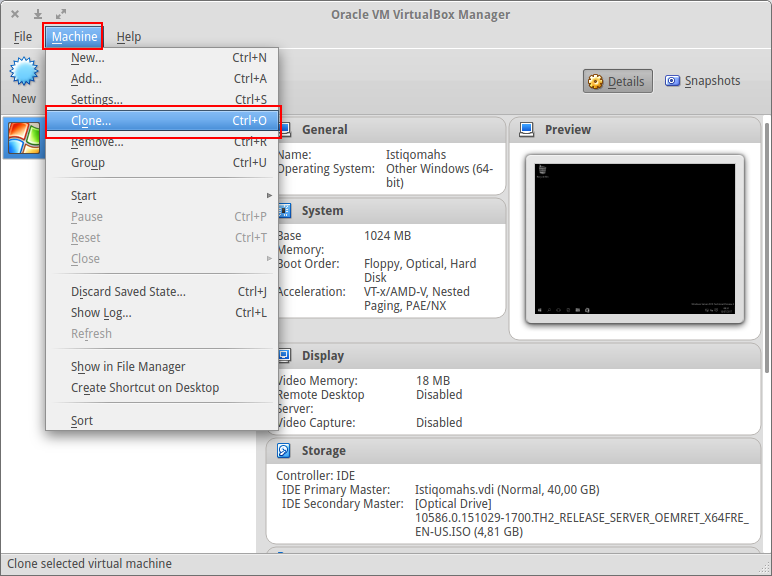The width and height of the screenshot is (772, 576).
Task: Click the '18 MB' video memory value
Action: point(433,381)
